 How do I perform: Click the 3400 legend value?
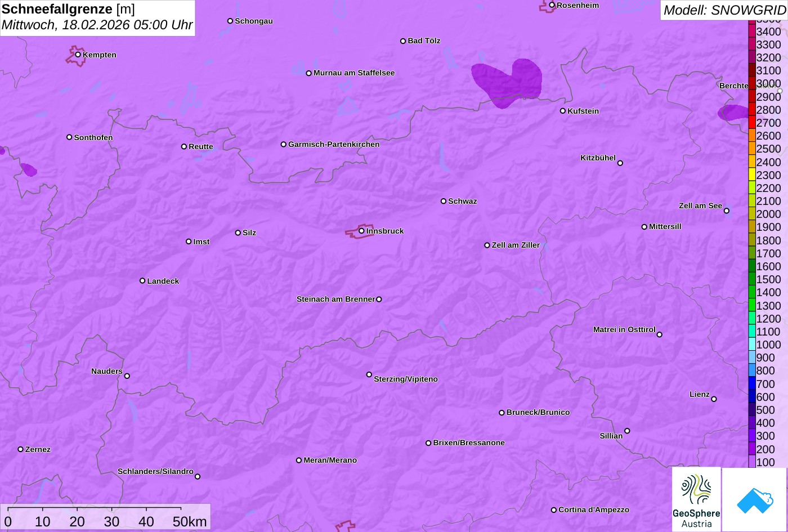768,32
